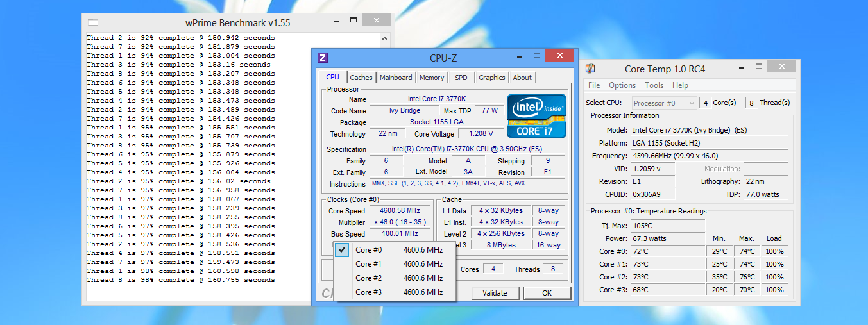The width and height of the screenshot is (868, 325).
Task: Select checked Core #0 in CPU-Z clock popup
Action: point(395,250)
